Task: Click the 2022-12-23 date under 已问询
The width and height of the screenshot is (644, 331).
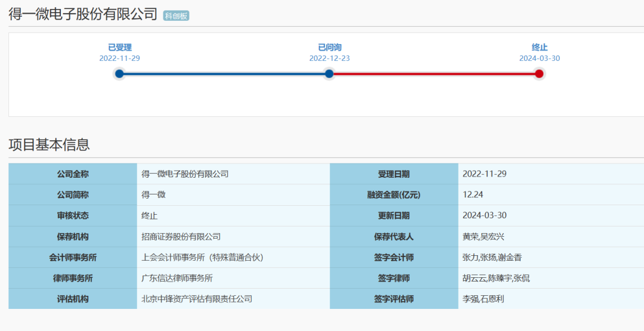Action: [x=329, y=58]
